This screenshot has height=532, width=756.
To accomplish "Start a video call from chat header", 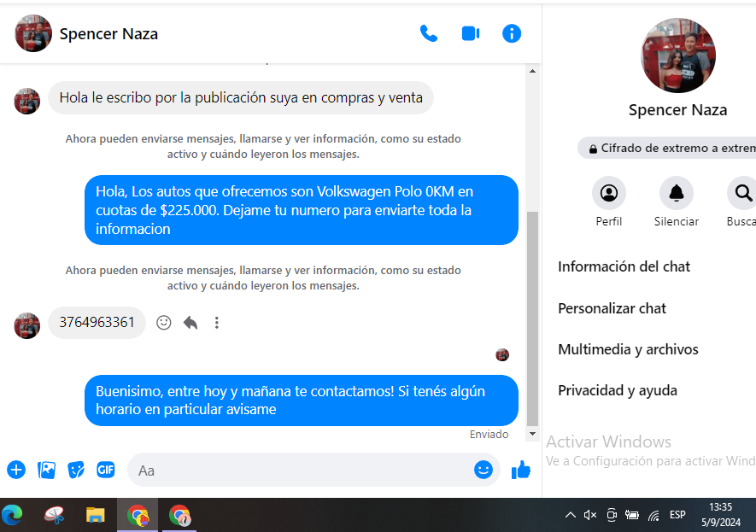I will coord(470,33).
